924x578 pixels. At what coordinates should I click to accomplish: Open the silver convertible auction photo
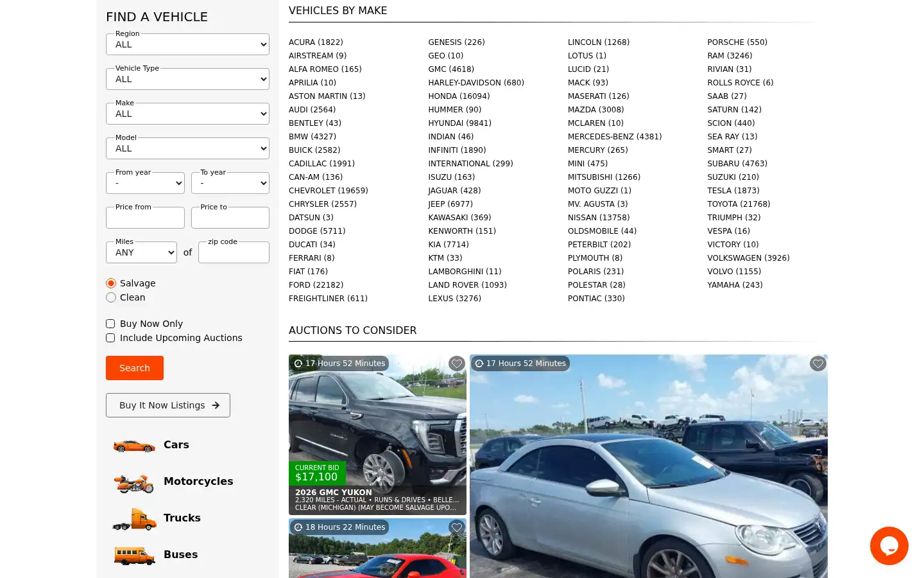(x=649, y=466)
